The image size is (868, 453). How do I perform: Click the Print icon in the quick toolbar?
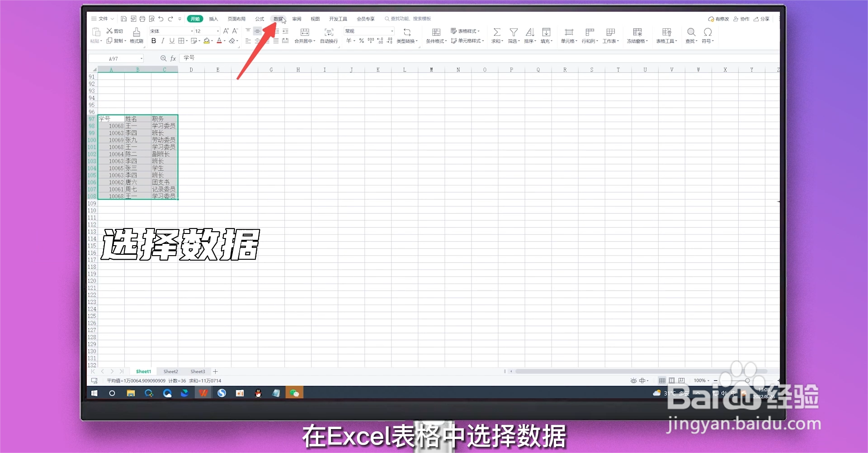(142, 19)
